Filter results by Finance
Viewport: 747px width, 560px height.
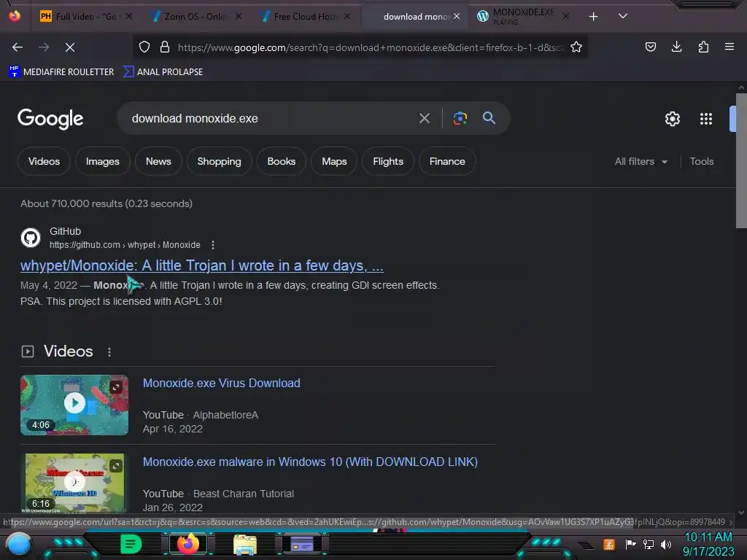tap(447, 161)
